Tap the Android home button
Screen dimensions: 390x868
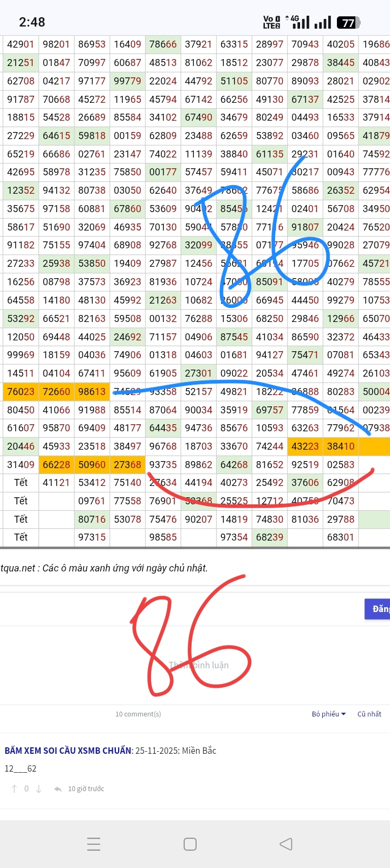[x=190, y=844]
